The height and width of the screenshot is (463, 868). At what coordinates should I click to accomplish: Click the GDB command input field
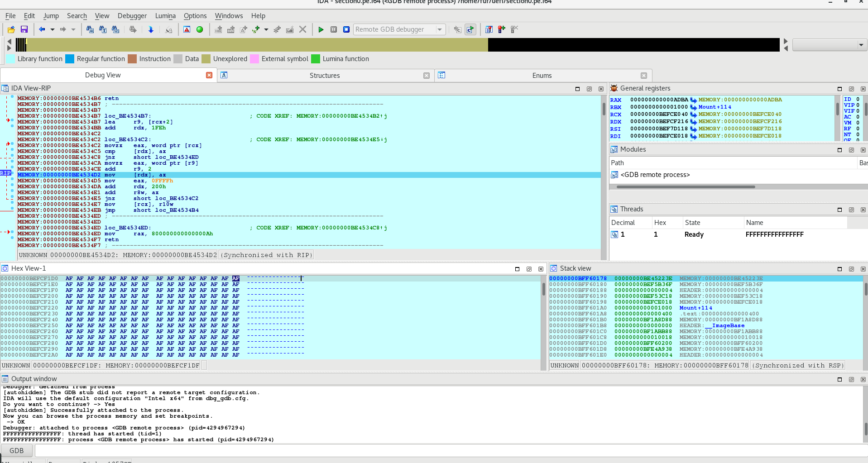(448, 451)
